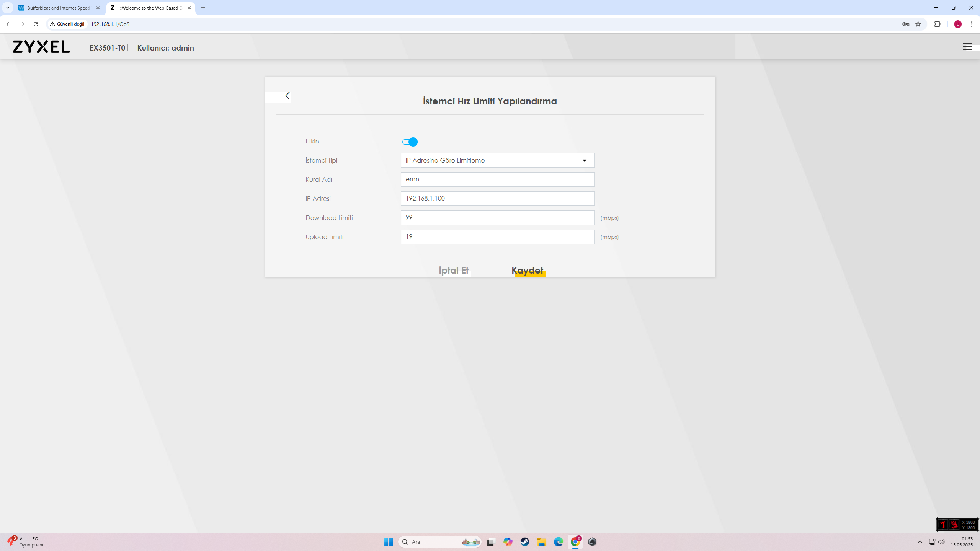Open the Chrome extensions puzzle icon

pyautogui.click(x=937, y=24)
